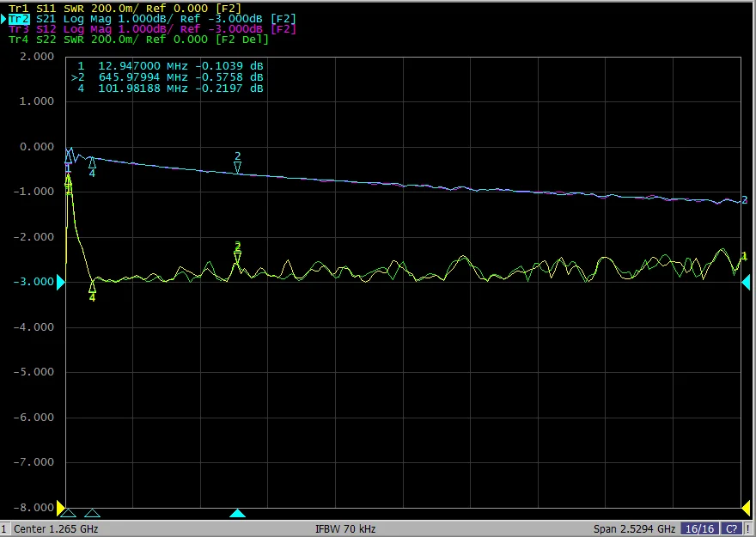Click the Span 2.5294 GHz status field
Screen dimensions: 756x537
[634, 528]
